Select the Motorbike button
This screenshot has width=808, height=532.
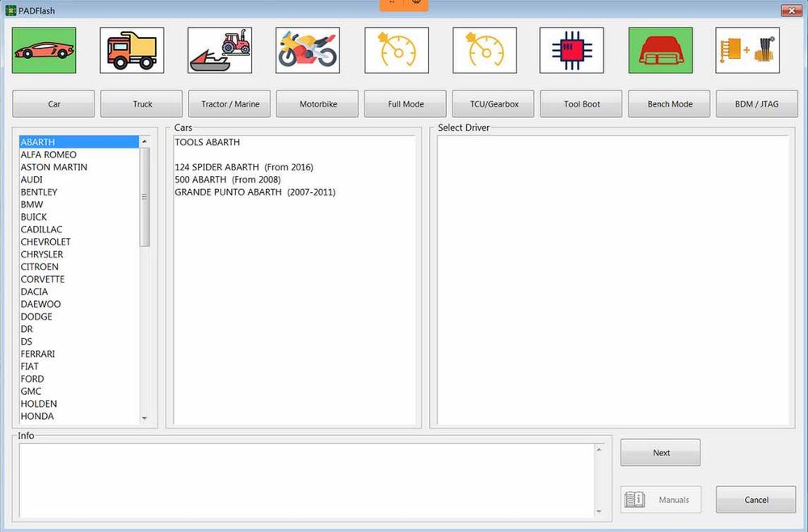318,104
